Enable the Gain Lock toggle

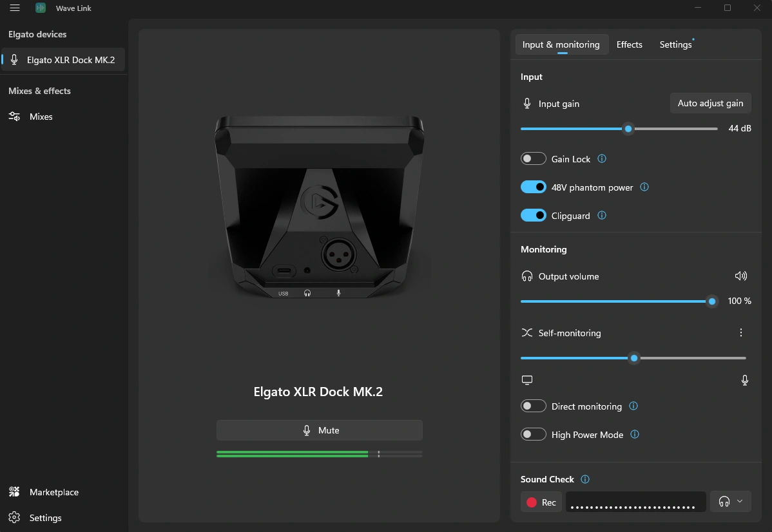pos(534,159)
